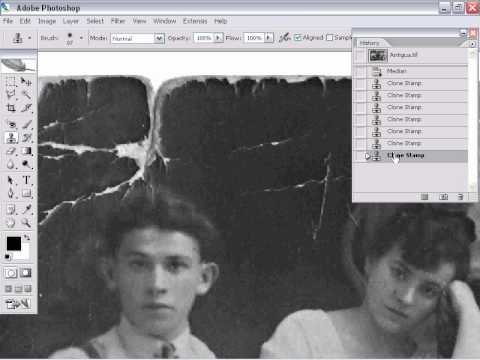Set foreground color black swatch
This screenshot has width=480, height=360.
click(13, 243)
